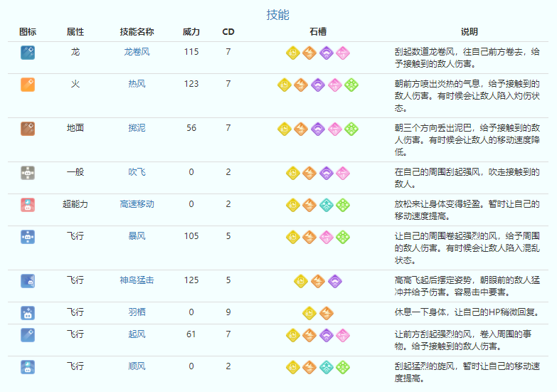Open the 掷泥 skill link
The height and width of the screenshot is (392, 557).
click(x=137, y=128)
